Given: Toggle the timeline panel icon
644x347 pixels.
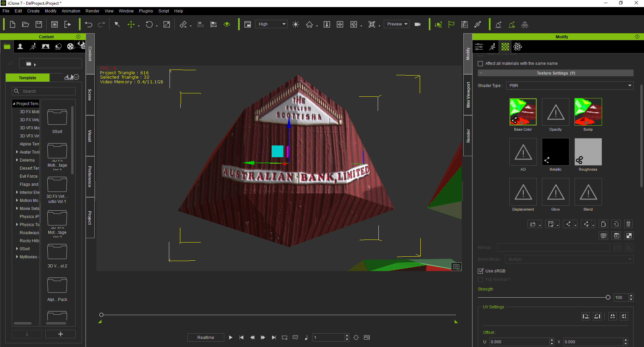Looking at the screenshot, I should 367,338.
